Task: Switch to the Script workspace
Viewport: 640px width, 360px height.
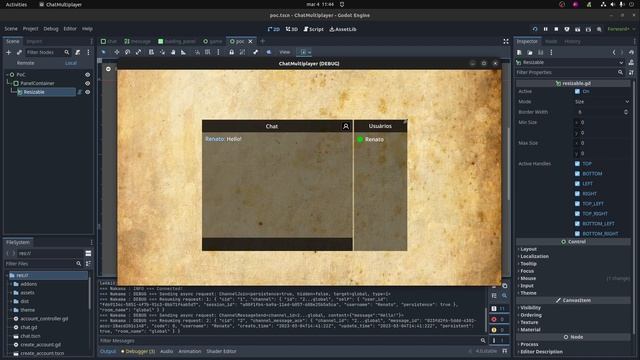Action: click(313, 29)
